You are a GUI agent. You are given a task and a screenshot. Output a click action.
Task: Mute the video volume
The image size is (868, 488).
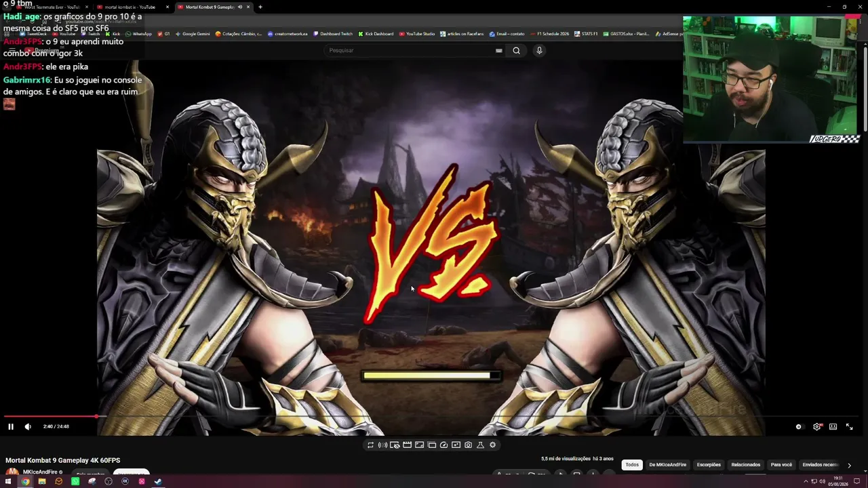(x=28, y=426)
